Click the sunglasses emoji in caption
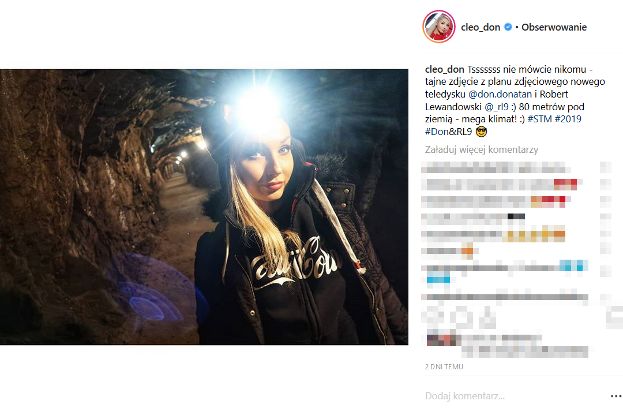Screen dimensions: 623x412 (481, 132)
